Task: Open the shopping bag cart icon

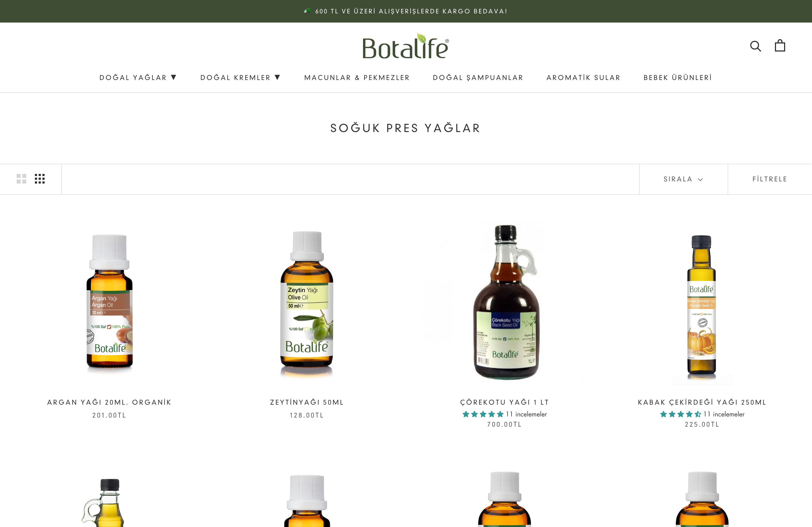Action: [x=780, y=46]
